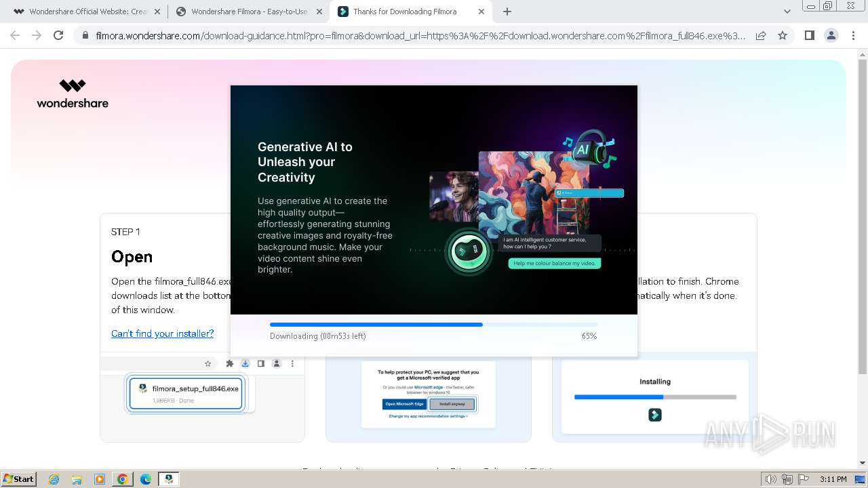Share this page icon in address bar
This screenshot has height=488, width=868.
point(761,35)
